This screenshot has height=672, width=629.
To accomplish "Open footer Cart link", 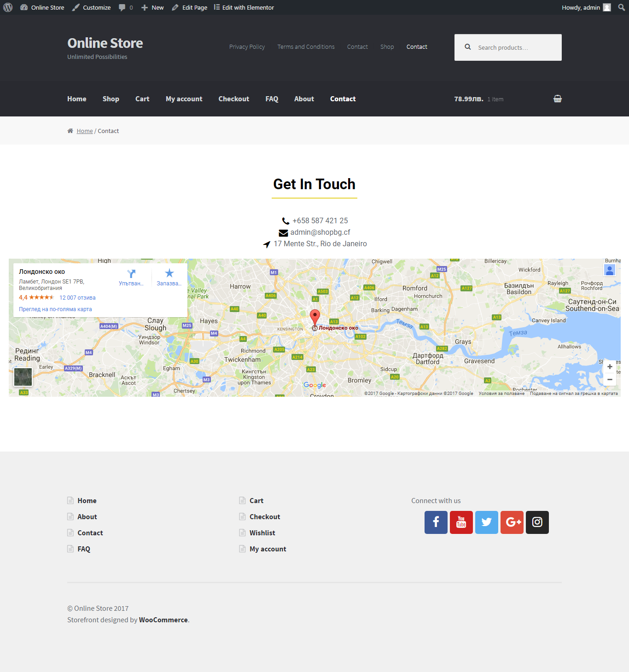I will click(x=256, y=501).
